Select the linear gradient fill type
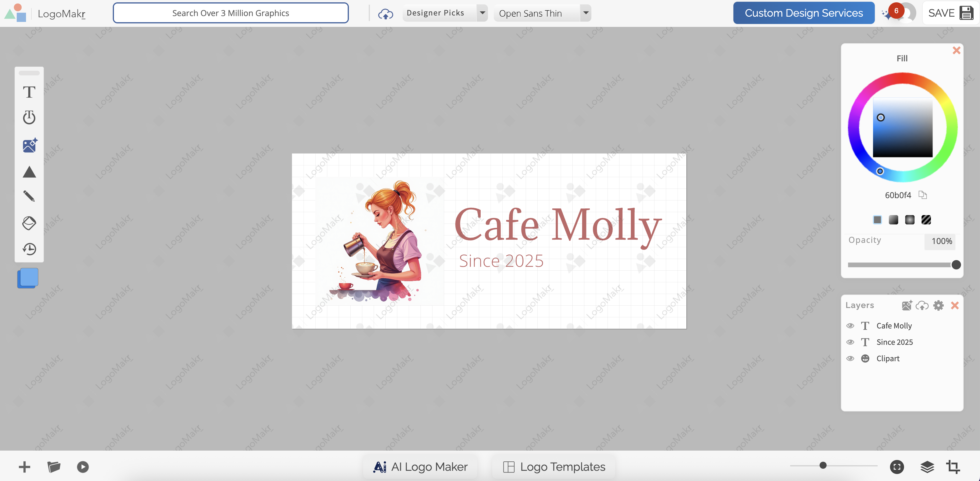This screenshot has height=481, width=980. (x=893, y=219)
